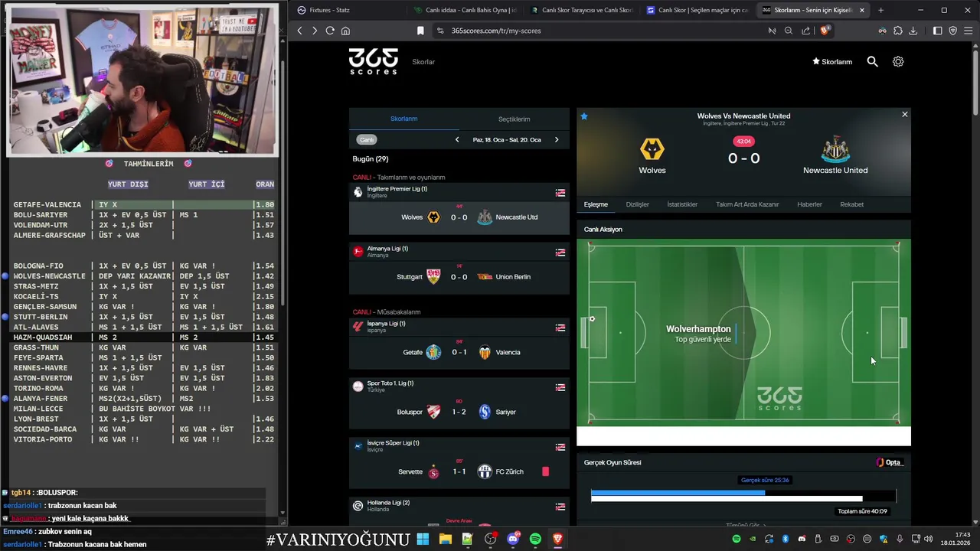Open Discord from taskbar

[x=513, y=540]
